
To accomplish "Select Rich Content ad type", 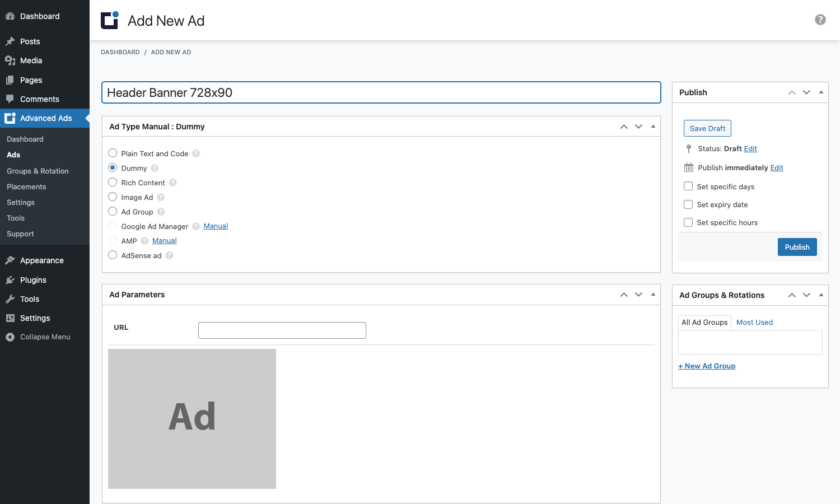I will (113, 182).
